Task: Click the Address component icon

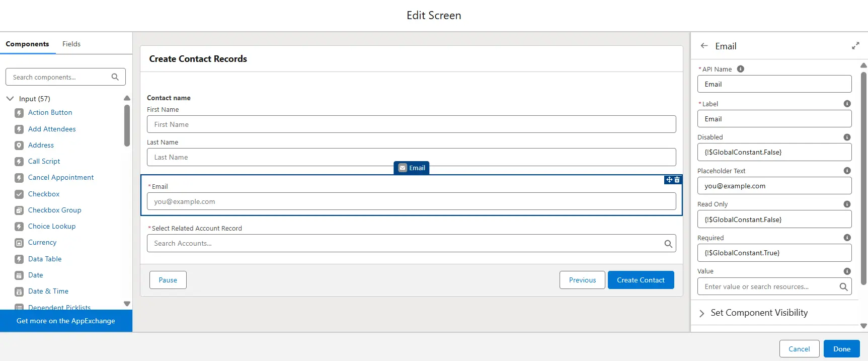Action: tap(19, 146)
